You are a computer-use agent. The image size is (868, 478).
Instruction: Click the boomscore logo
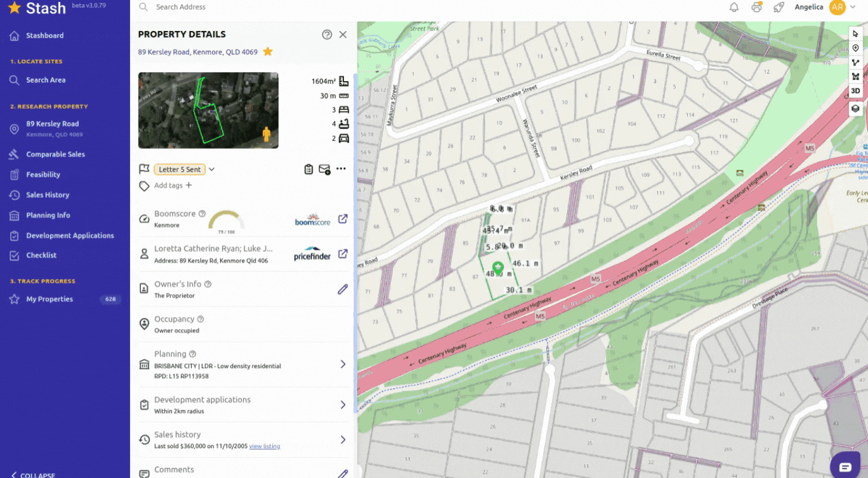(x=312, y=219)
